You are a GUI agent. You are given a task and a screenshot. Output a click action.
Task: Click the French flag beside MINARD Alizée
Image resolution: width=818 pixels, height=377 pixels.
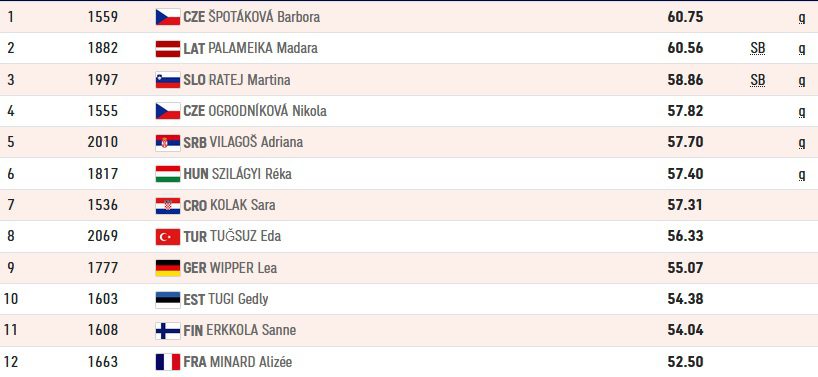[168, 362]
